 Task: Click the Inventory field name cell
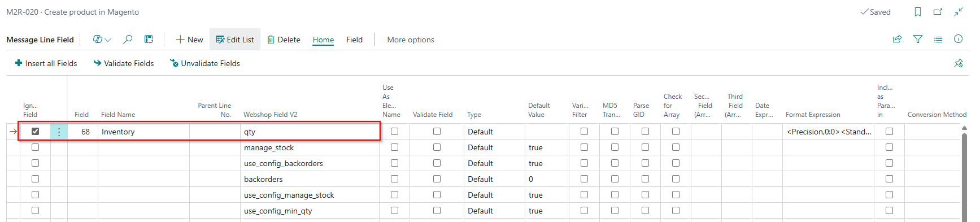(143, 132)
